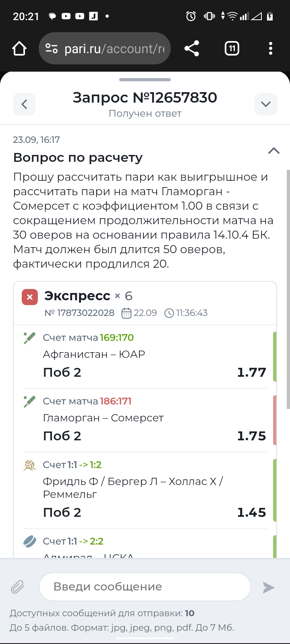This screenshot has height=644, width=290.
Task: Tap the calendar icon next to 22.09
Action: (x=126, y=313)
